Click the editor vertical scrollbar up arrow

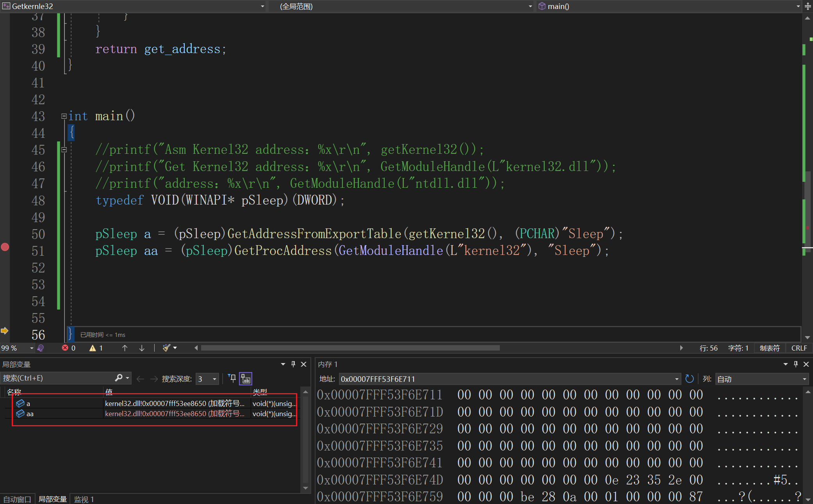pos(807,18)
